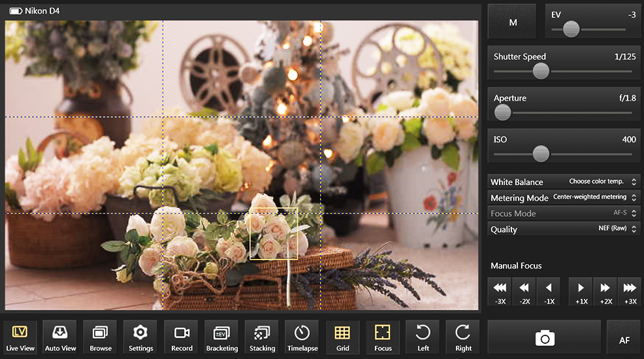Click the EV compensation slider handle

tap(571, 29)
